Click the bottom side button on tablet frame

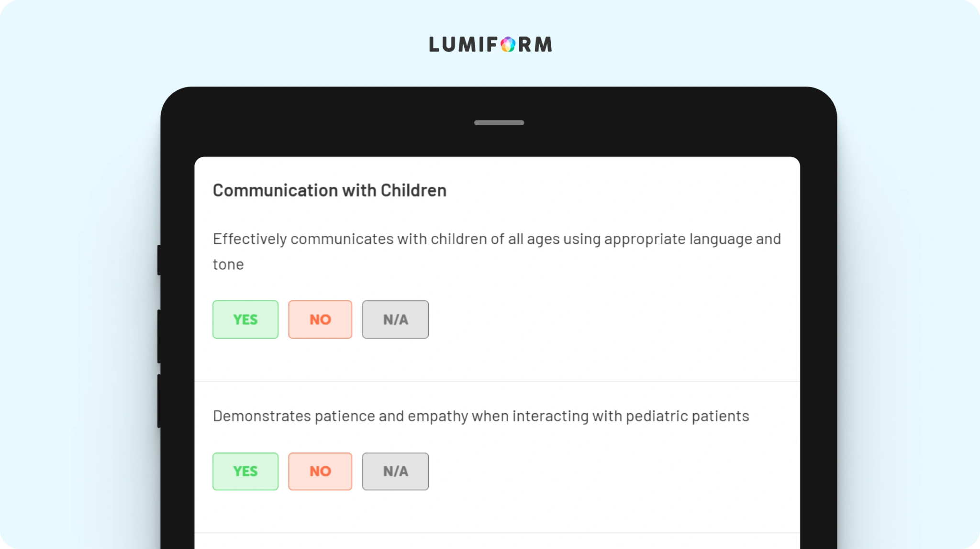(x=159, y=401)
